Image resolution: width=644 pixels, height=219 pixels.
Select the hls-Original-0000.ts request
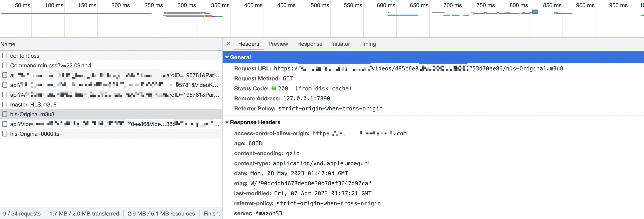pyautogui.click(x=111, y=134)
